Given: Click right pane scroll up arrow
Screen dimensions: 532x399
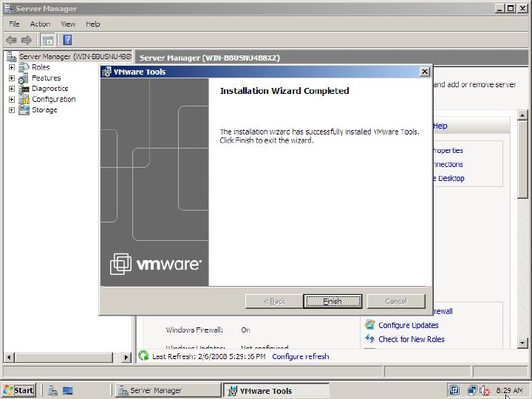Looking at the screenshot, I should (522, 115).
